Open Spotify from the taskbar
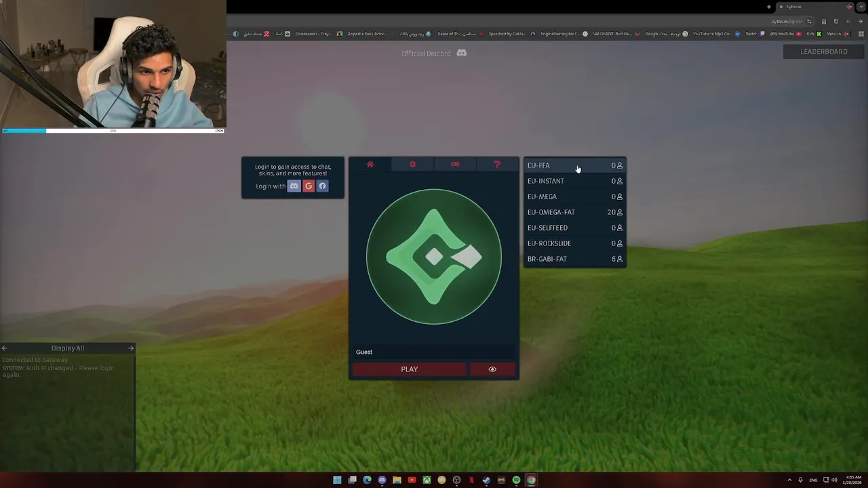This screenshot has width=868, height=488. [516, 480]
